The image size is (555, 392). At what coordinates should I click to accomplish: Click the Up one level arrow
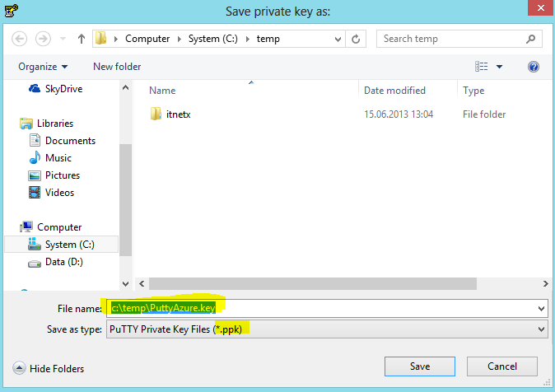click(x=82, y=39)
